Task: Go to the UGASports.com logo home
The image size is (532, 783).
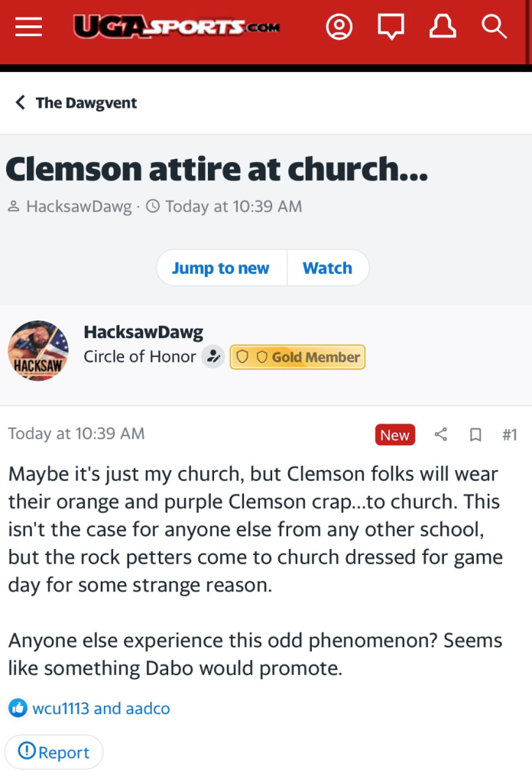Action: pyautogui.click(x=176, y=27)
